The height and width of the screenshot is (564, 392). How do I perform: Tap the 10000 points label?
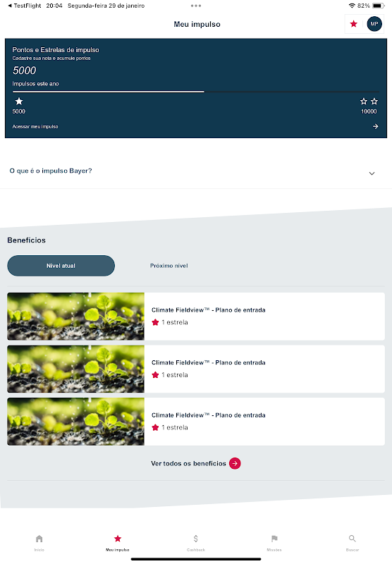[369, 111]
